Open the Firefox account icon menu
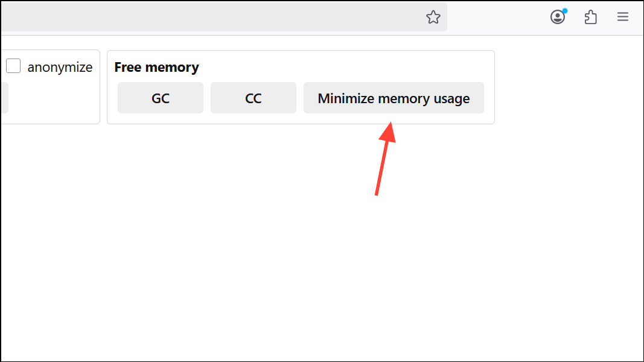Screen dimensions: 644x362 (x=558, y=17)
